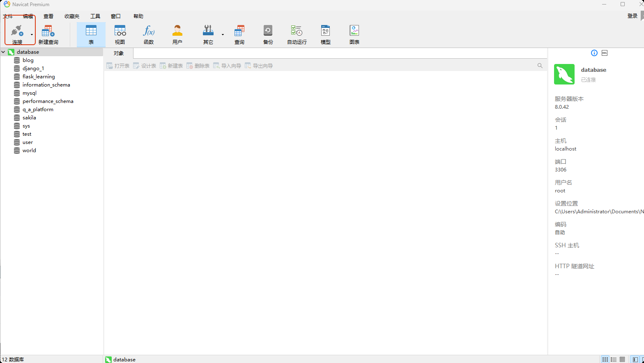Click the 12 数据库 status bar text
The width and height of the screenshot is (644, 363).
(13, 359)
